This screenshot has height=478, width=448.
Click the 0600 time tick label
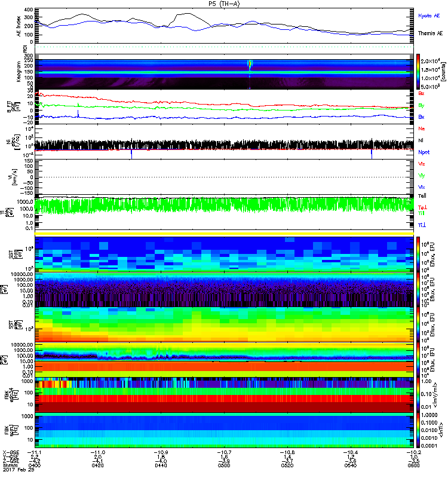pos(413,465)
